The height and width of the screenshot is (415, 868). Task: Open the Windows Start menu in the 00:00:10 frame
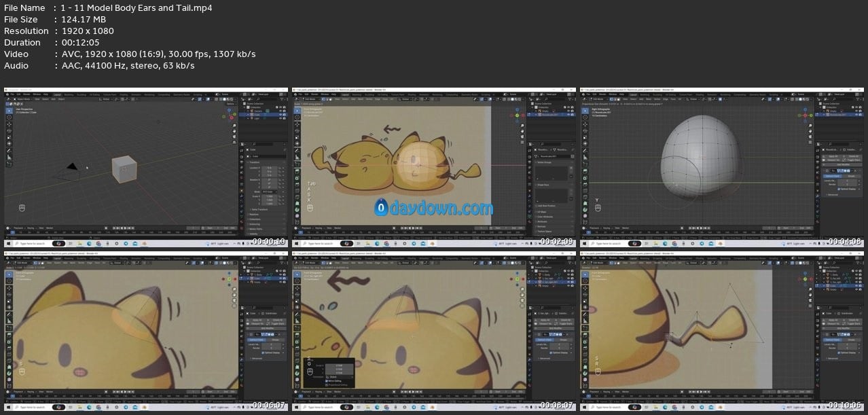(x=9, y=242)
